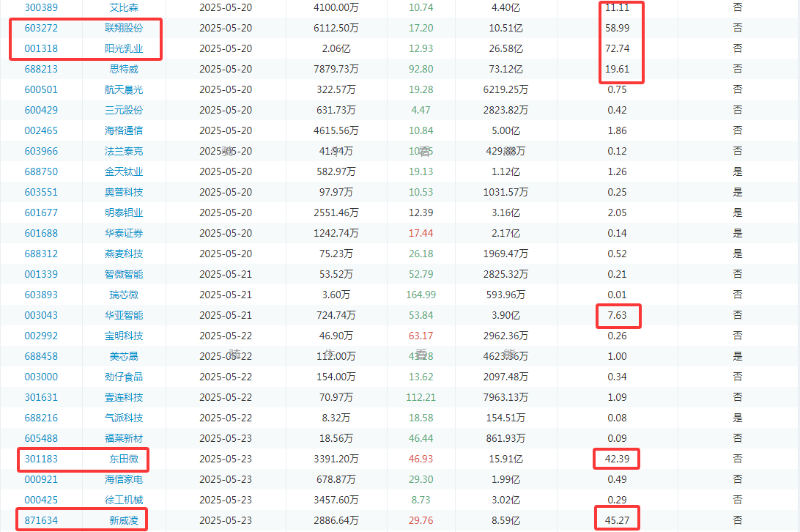The image size is (800, 532).
Task: Click stock code 603272
Action: pos(41,28)
